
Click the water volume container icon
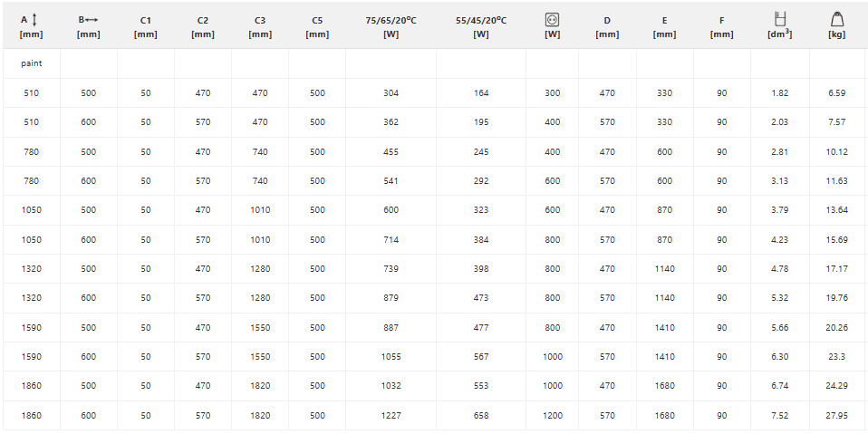tap(779, 19)
